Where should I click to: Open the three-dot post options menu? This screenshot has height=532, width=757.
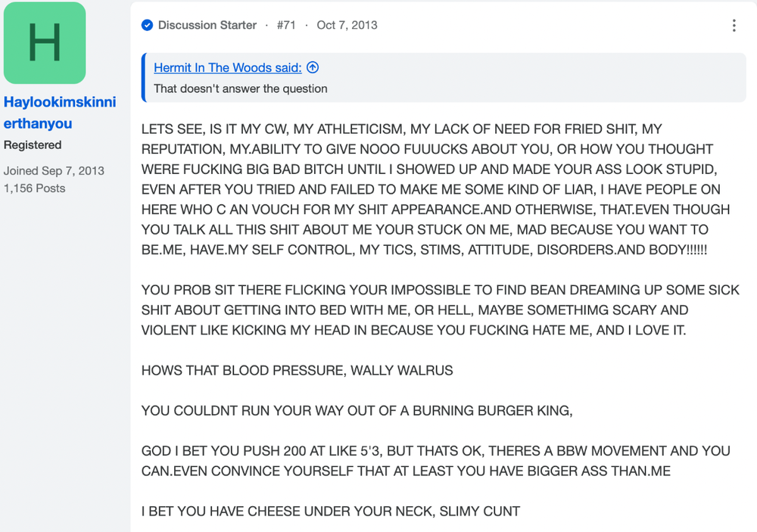pos(734,26)
